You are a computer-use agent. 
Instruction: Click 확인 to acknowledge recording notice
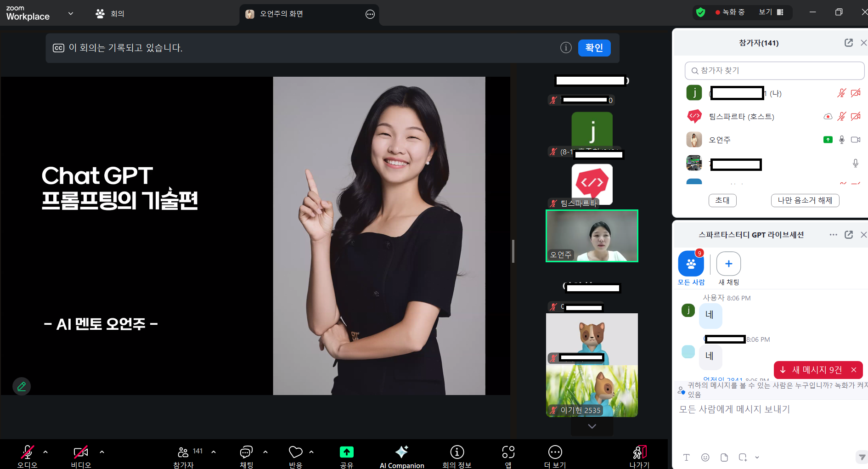(594, 48)
